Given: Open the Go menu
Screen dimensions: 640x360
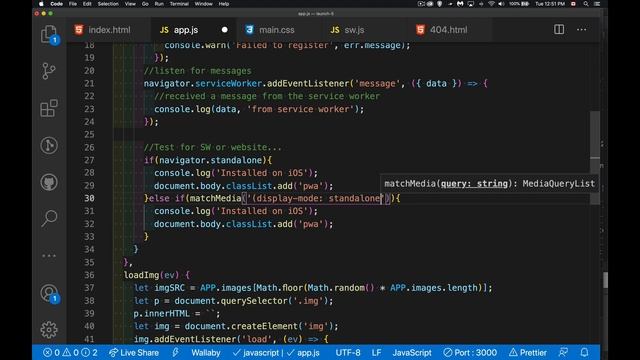Looking at the screenshot, I should (x=145, y=4).
